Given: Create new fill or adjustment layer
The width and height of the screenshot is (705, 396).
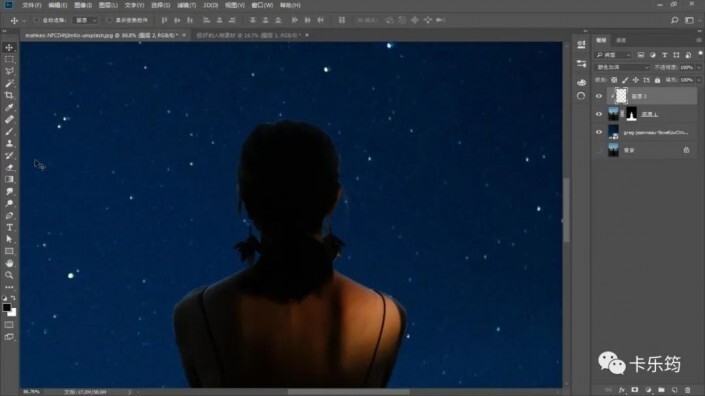Looking at the screenshot, I should pyautogui.click(x=648, y=390).
